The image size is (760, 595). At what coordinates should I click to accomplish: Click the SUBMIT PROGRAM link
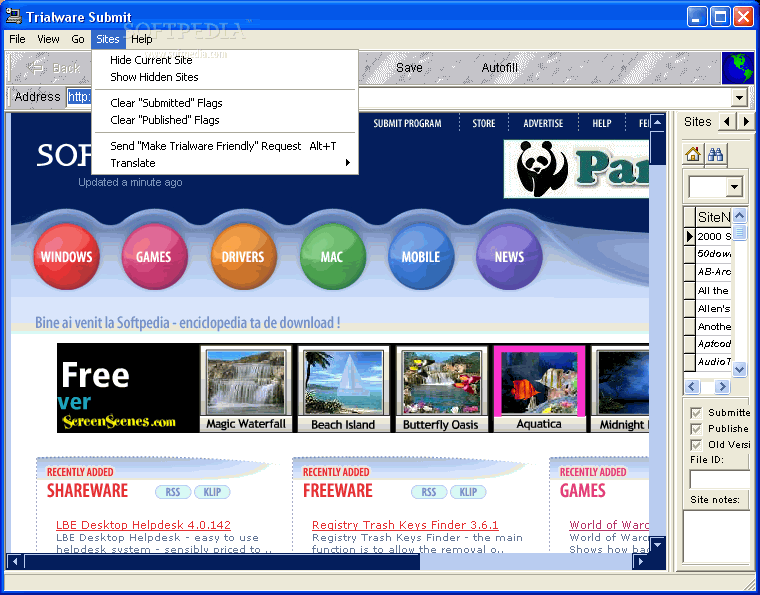point(407,124)
